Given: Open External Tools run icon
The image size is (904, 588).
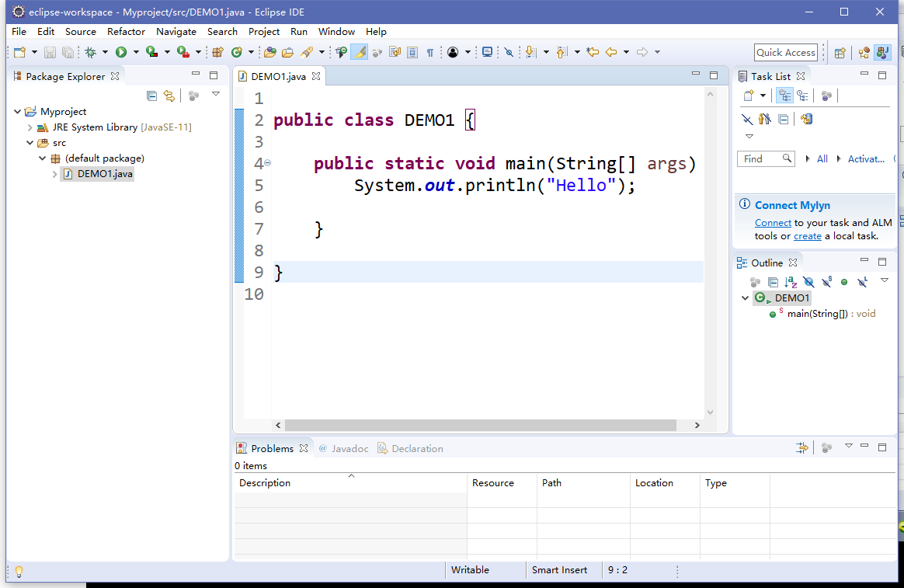Looking at the screenshot, I should pos(183,53).
